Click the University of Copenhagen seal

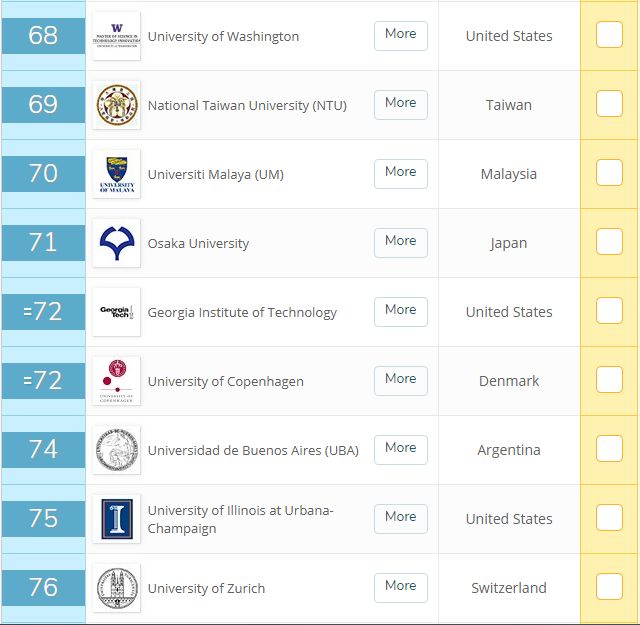coord(116,381)
